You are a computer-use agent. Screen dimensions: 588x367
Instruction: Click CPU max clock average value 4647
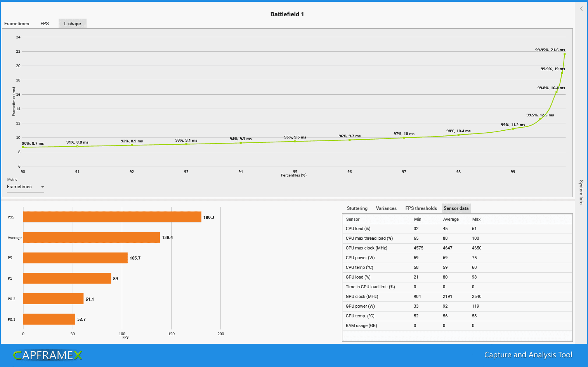(448, 248)
